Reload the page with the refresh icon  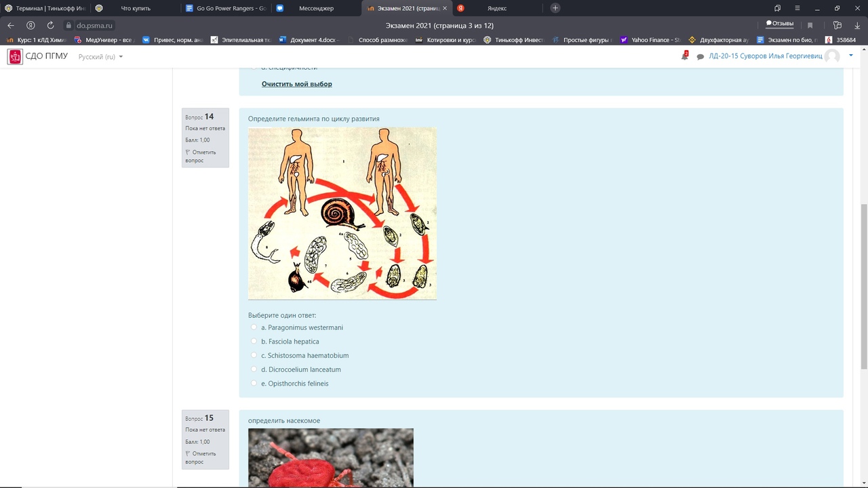(x=50, y=25)
